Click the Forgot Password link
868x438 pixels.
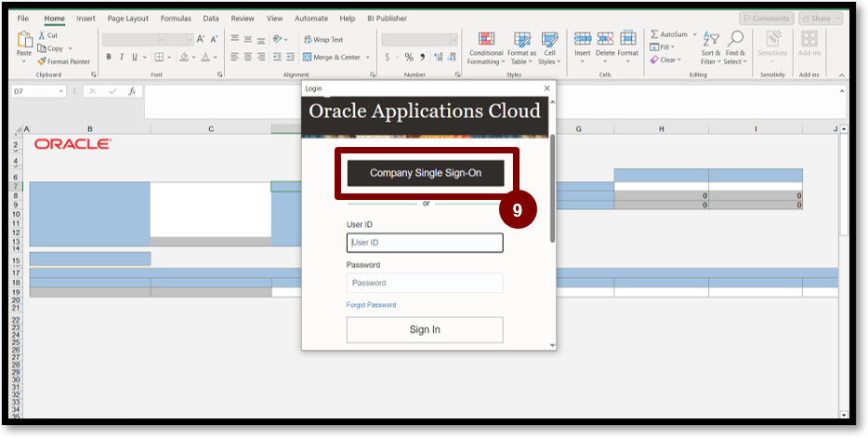(371, 305)
